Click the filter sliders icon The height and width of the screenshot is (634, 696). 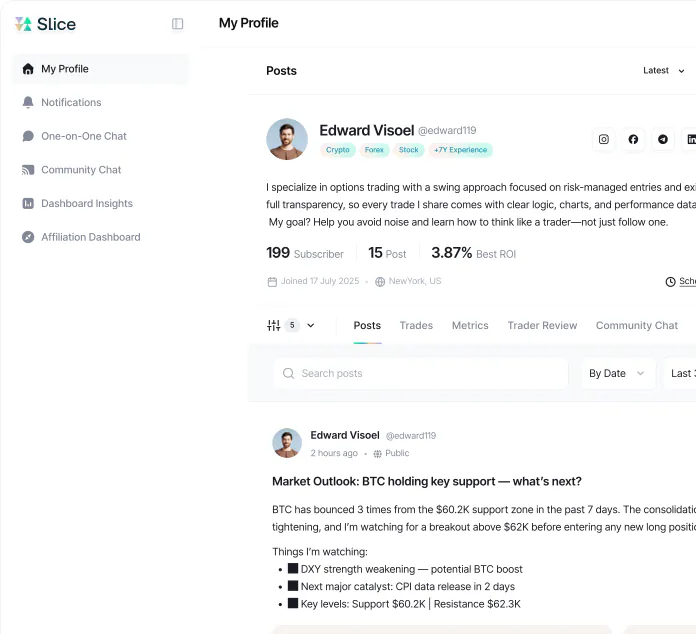(273, 325)
